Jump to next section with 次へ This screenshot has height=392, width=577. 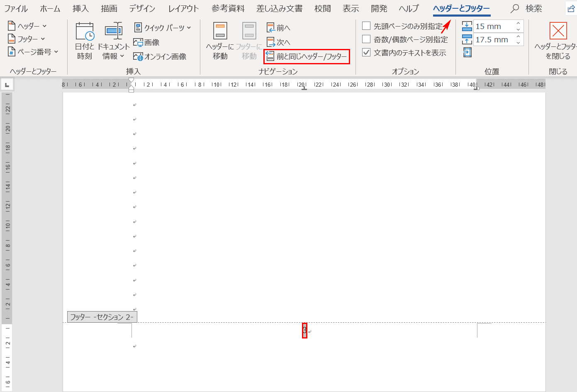point(278,42)
